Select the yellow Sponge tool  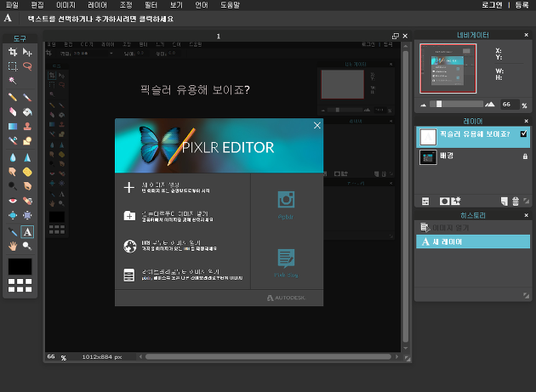27,172
